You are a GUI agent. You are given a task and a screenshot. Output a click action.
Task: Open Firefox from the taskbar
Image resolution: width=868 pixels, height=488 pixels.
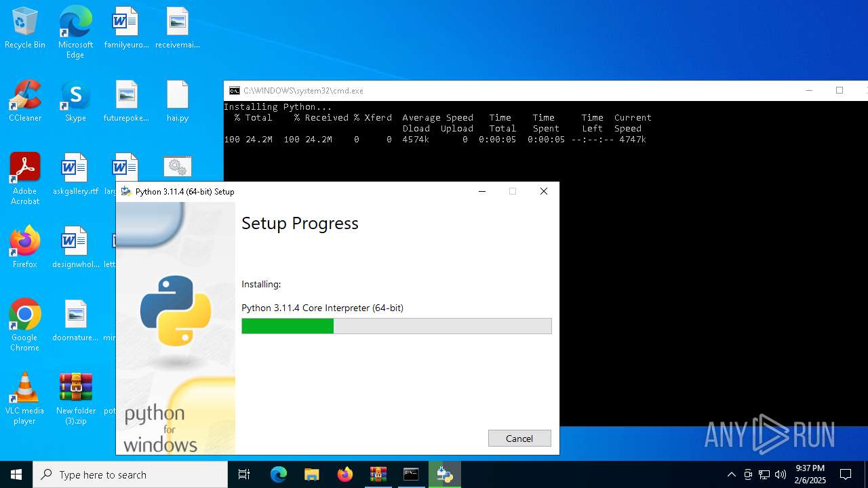345,474
